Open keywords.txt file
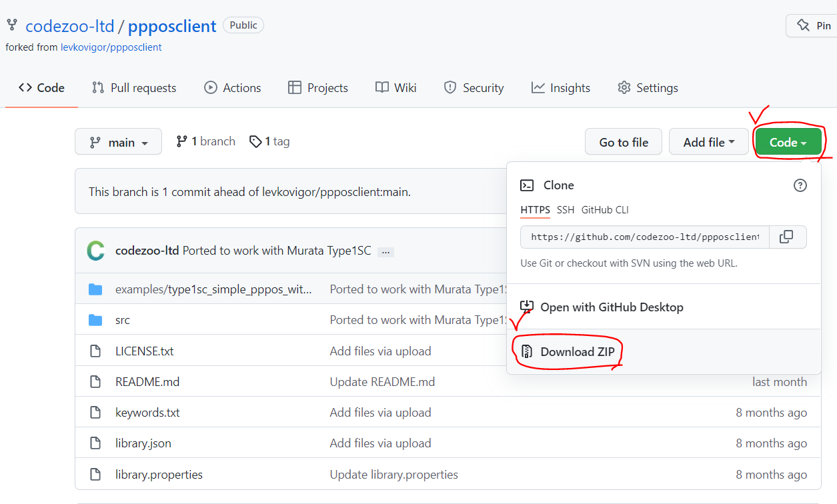The height and width of the screenshot is (504, 837). click(x=147, y=413)
